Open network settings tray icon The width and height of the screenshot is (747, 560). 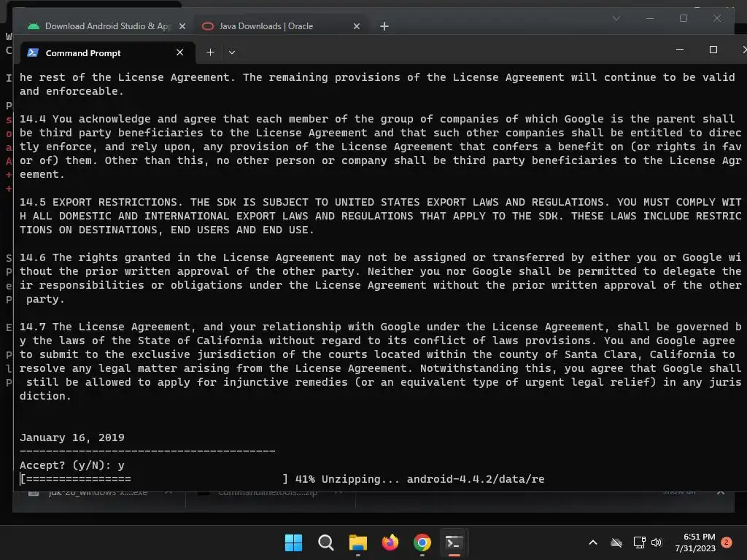coord(639,542)
